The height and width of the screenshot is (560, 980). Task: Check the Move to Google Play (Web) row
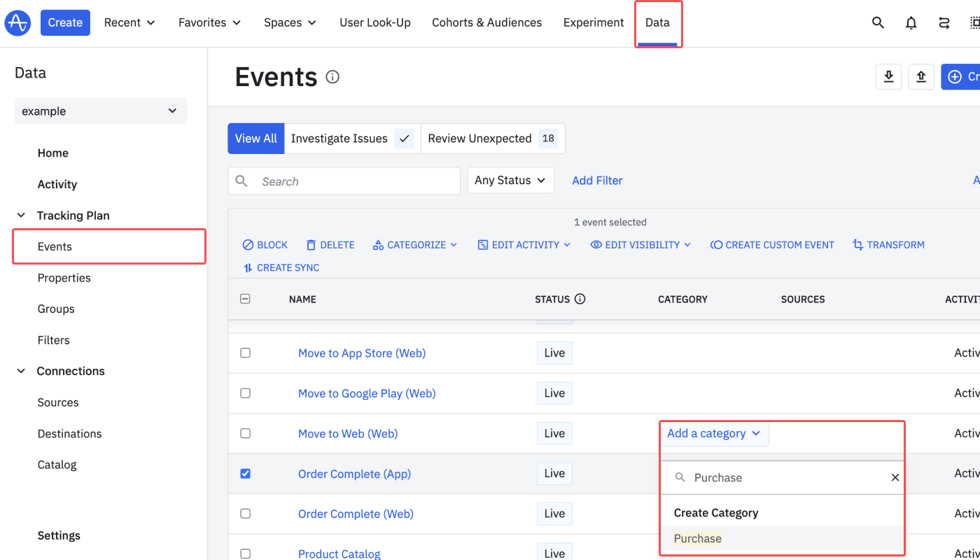pos(245,393)
